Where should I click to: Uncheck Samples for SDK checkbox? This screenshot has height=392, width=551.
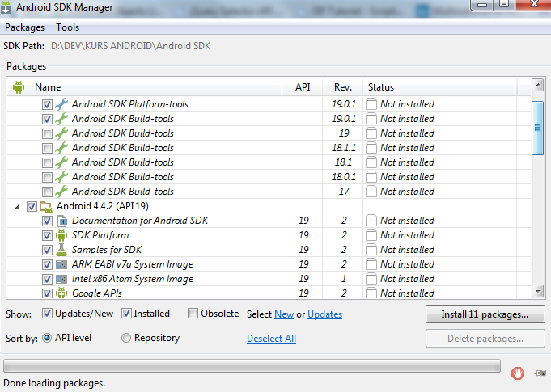coord(47,251)
